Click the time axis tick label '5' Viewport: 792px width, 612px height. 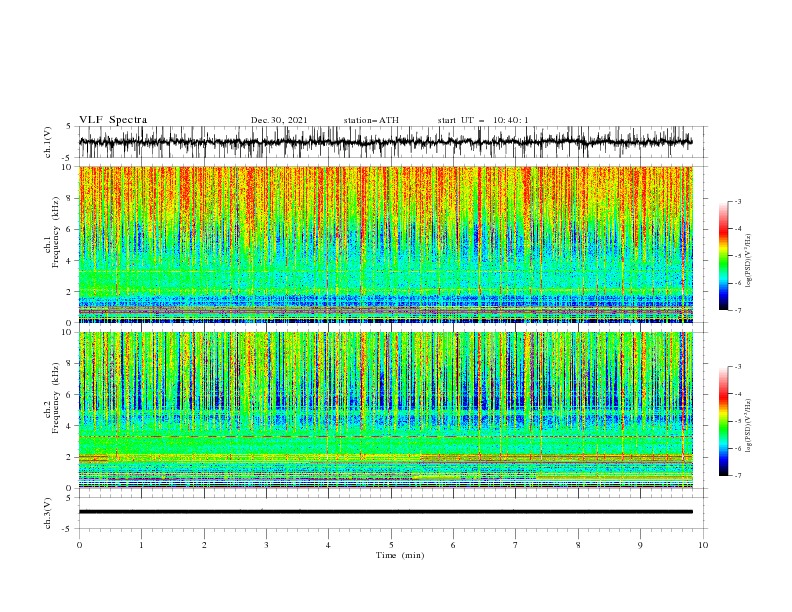(391, 545)
